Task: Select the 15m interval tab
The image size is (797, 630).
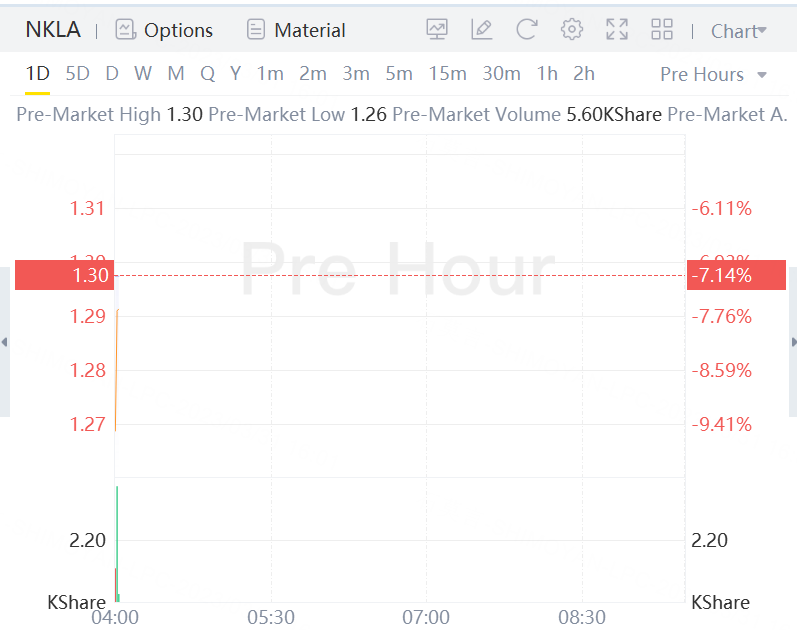Action: [447, 74]
